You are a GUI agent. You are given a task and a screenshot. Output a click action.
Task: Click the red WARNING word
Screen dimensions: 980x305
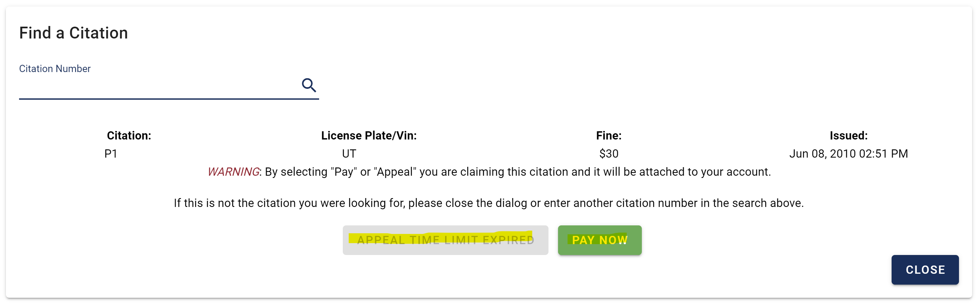tap(233, 172)
